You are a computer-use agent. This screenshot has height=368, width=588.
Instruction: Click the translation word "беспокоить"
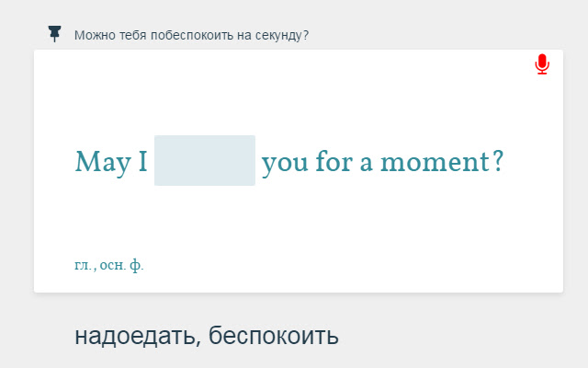274,336
